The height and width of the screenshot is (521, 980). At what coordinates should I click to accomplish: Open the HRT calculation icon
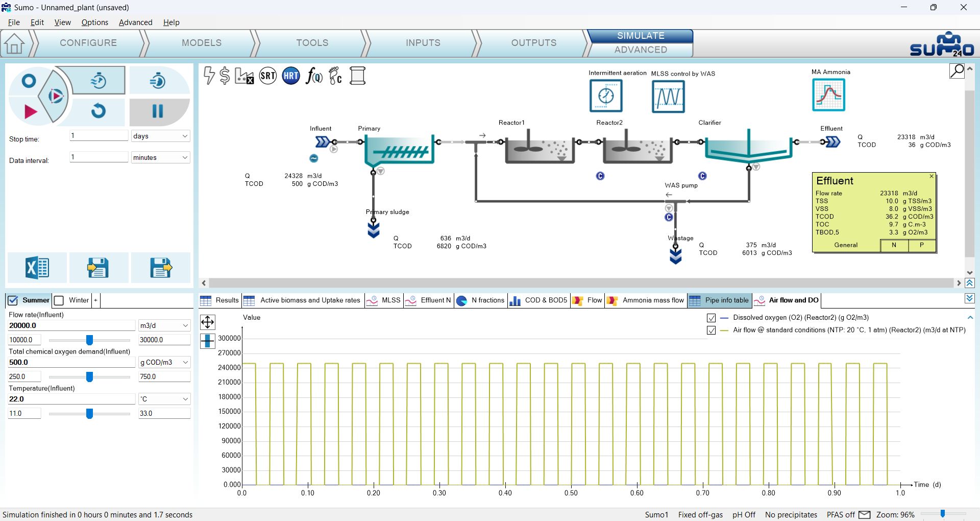click(x=291, y=76)
